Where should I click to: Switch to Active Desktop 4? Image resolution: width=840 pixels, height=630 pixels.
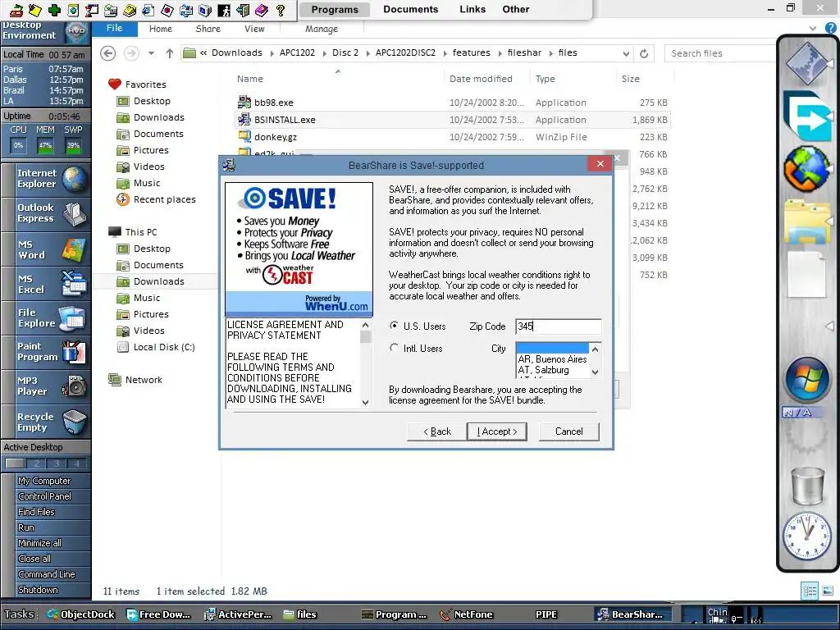click(x=76, y=464)
